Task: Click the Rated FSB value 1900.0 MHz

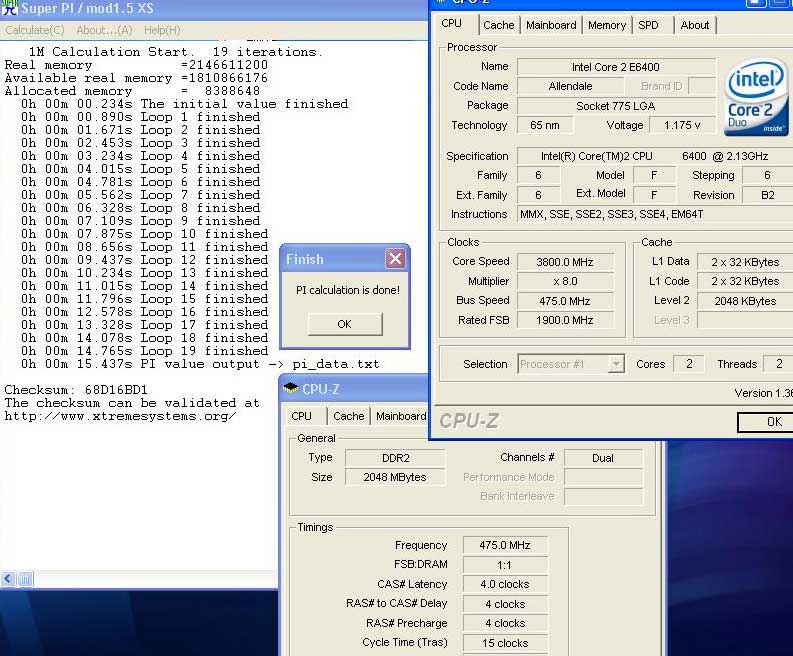Action: 565,320
